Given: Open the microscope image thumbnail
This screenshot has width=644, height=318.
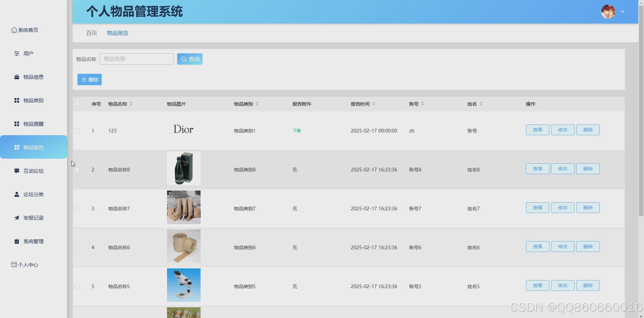Looking at the screenshot, I should 184,285.
